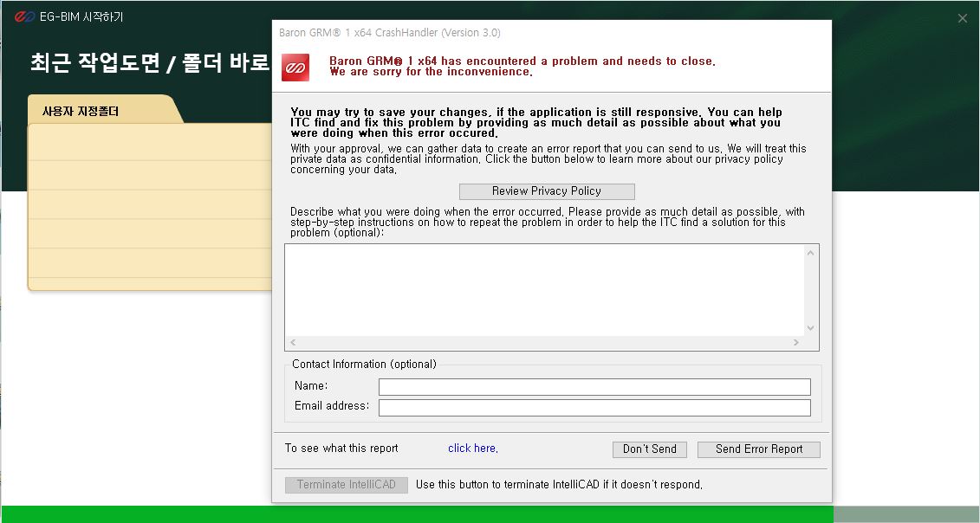Click the Terminate IntelliCAD button

[x=347, y=485]
